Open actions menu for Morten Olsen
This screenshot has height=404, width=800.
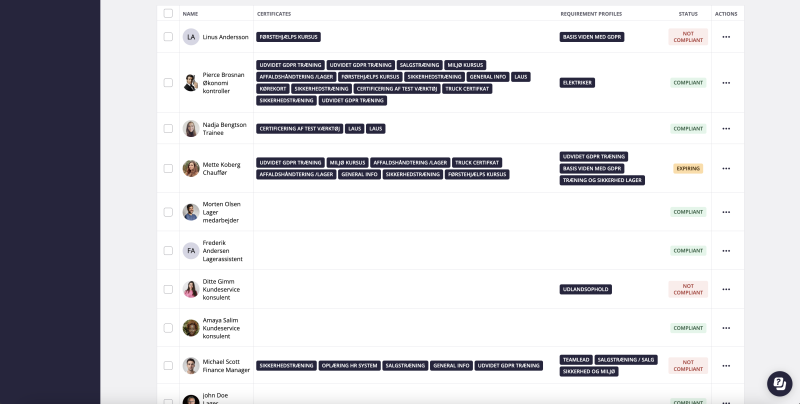click(726, 212)
